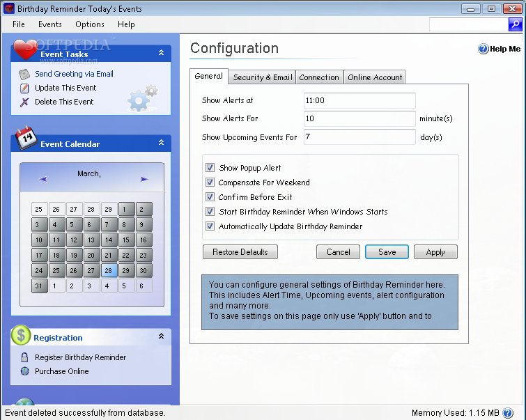This screenshot has height=420, width=526.
Task: Click the Show Alerts at time field
Action: [359, 100]
